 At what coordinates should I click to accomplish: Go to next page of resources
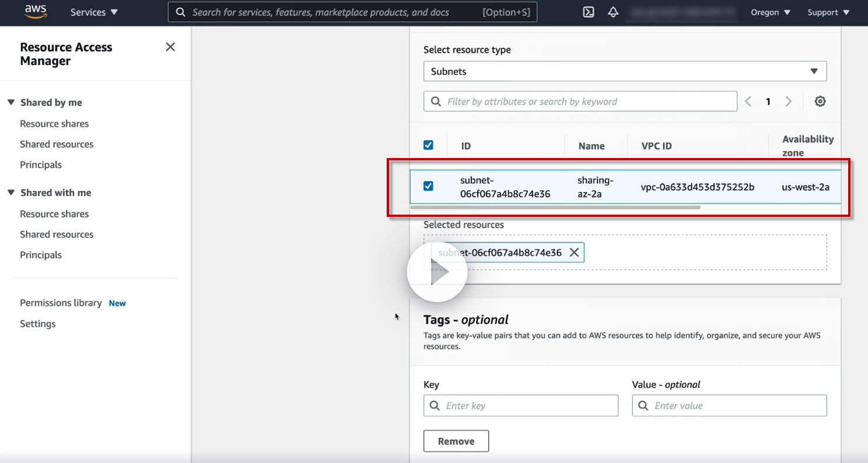(x=788, y=101)
